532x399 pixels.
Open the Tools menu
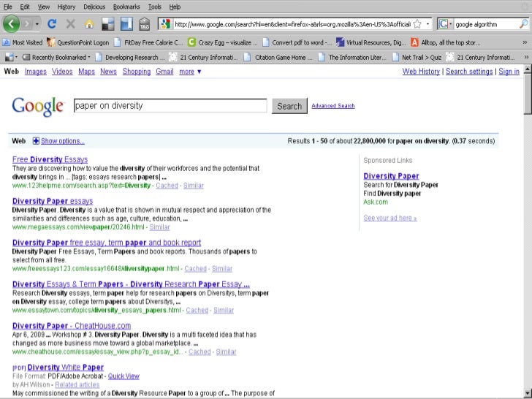point(155,7)
